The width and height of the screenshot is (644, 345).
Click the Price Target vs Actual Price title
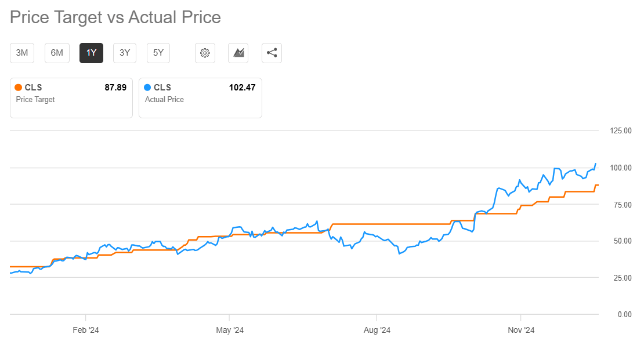[114, 17]
